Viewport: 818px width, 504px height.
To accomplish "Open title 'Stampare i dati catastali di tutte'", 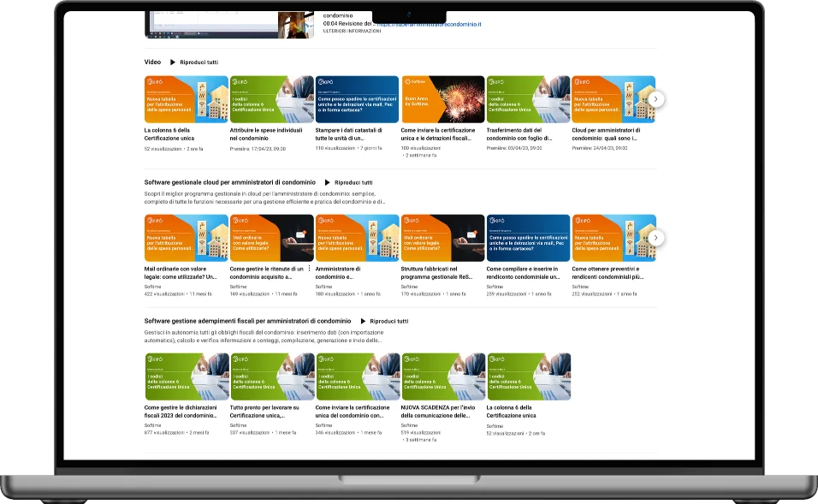I will 348,134.
